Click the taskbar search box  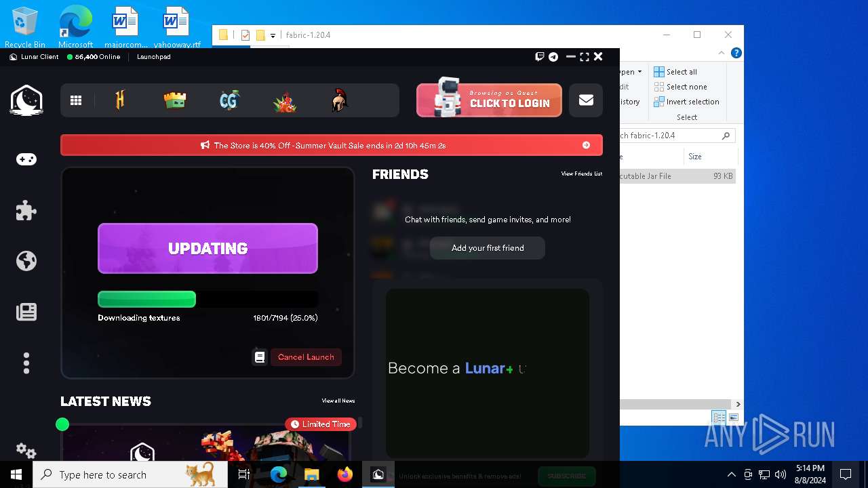130,474
